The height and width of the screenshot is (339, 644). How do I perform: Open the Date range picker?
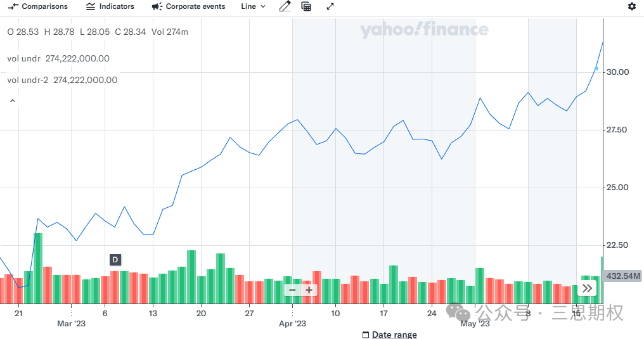click(389, 335)
